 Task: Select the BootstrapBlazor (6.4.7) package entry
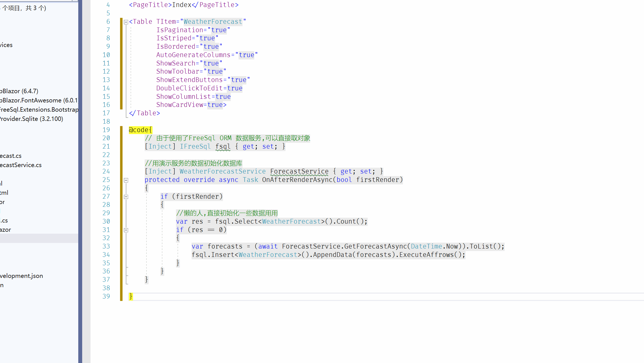pos(19,91)
